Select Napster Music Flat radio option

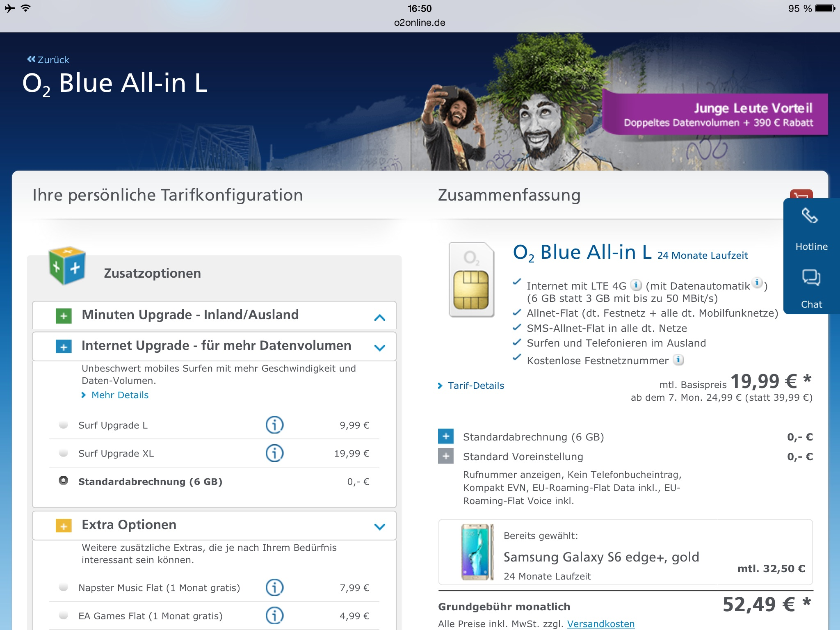point(63,587)
